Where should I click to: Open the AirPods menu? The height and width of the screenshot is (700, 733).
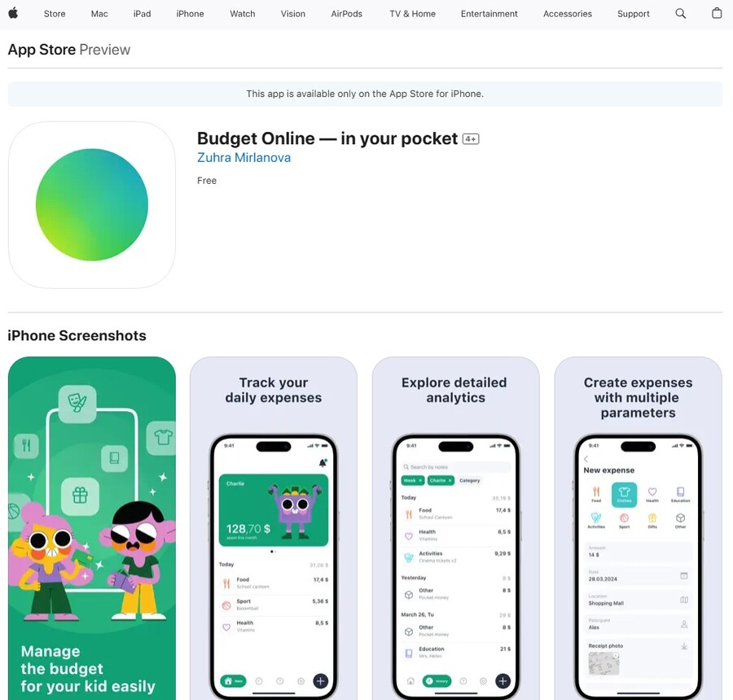tap(346, 14)
